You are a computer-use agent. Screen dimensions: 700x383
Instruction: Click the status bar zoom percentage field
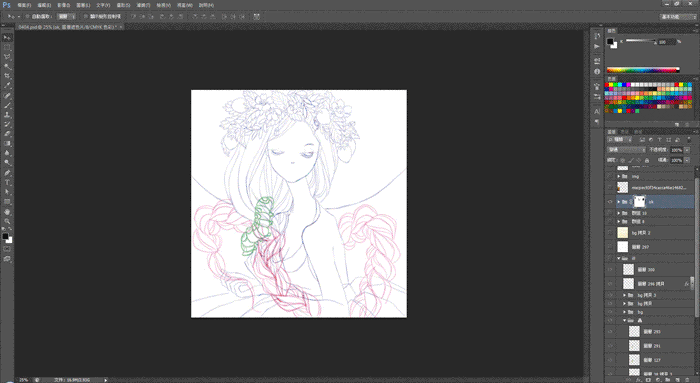pyautogui.click(x=24, y=380)
